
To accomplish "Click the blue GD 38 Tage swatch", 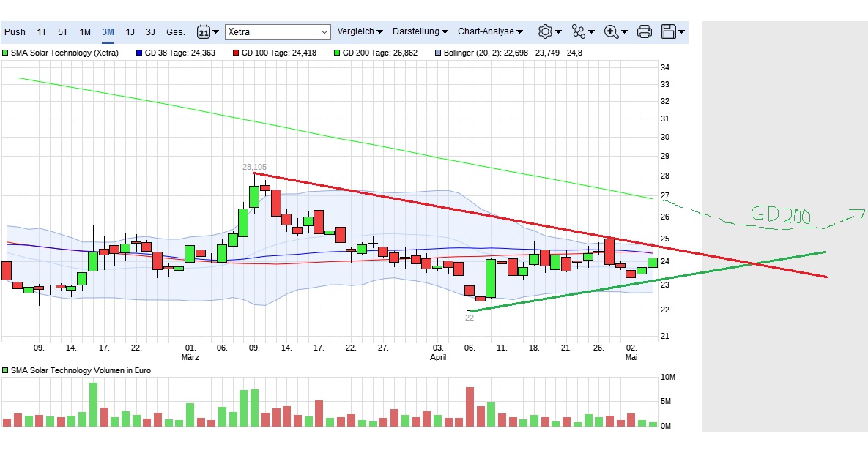I will pos(139,53).
